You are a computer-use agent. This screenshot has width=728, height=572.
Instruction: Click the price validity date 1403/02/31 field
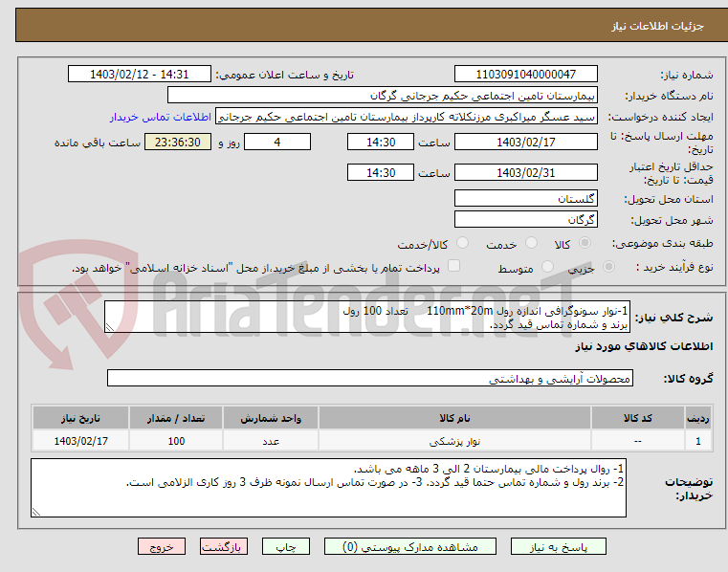point(525,172)
